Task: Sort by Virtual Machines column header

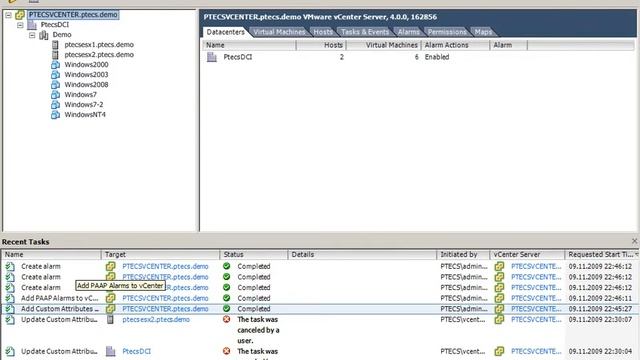Action: click(x=384, y=45)
